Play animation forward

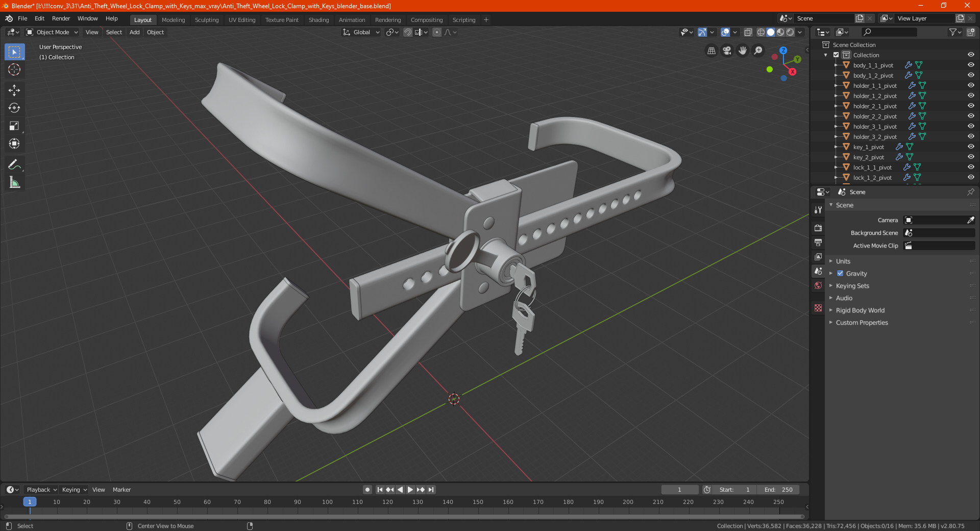click(410, 490)
